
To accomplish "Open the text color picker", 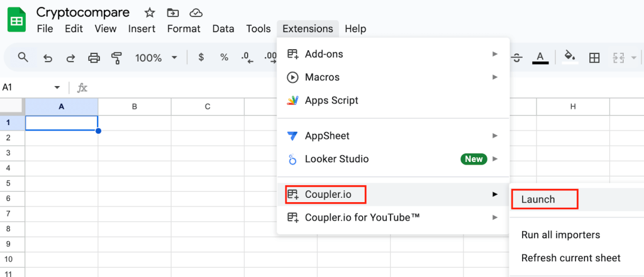I will [x=540, y=57].
